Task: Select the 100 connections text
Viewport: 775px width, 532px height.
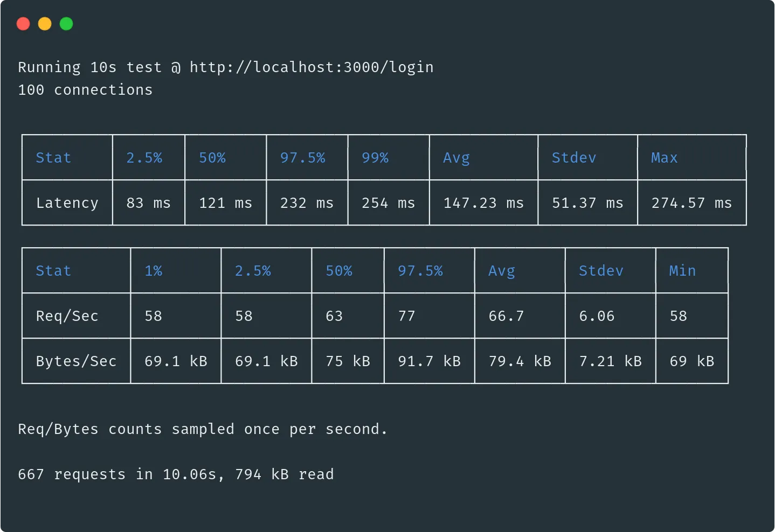Action: click(85, 89)
